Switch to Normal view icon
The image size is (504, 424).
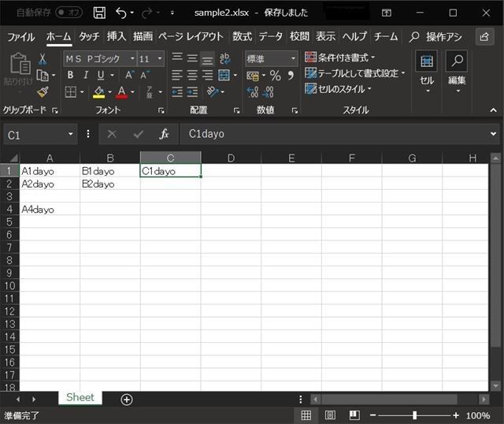(306, 415)
